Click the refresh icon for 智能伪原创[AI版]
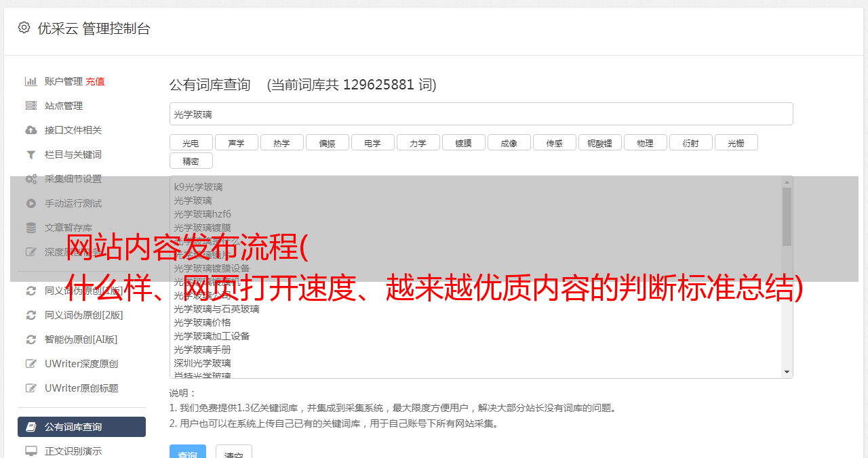The width and height of the screenshot is (868, 458). (x=31, y=339)
